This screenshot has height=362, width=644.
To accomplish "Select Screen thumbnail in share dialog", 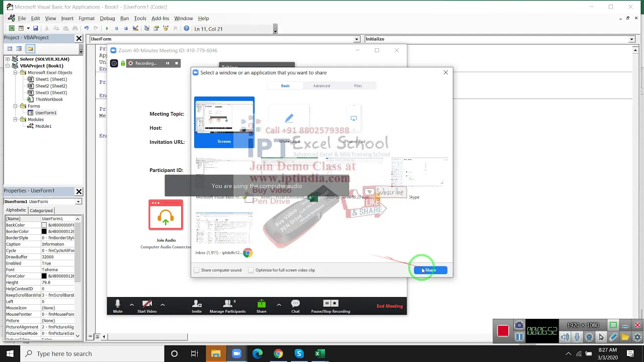I will [224, 122].
